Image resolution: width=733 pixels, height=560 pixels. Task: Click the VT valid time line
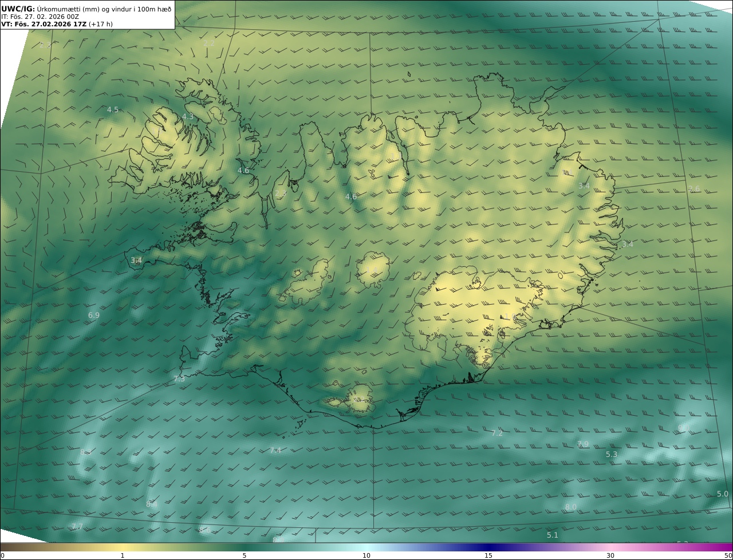[x=57, y=24]
